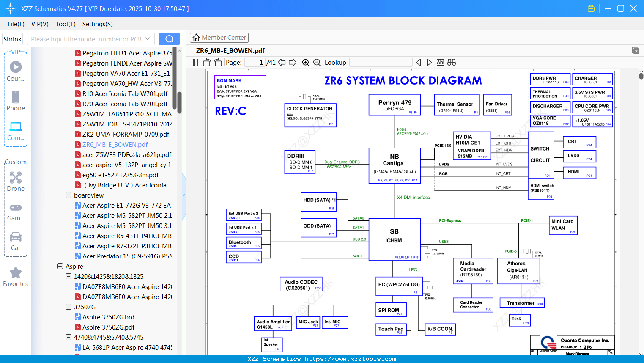
Task: Open R20 Acer Iconia Tab W701.pdf
Action: coord(125,104)
